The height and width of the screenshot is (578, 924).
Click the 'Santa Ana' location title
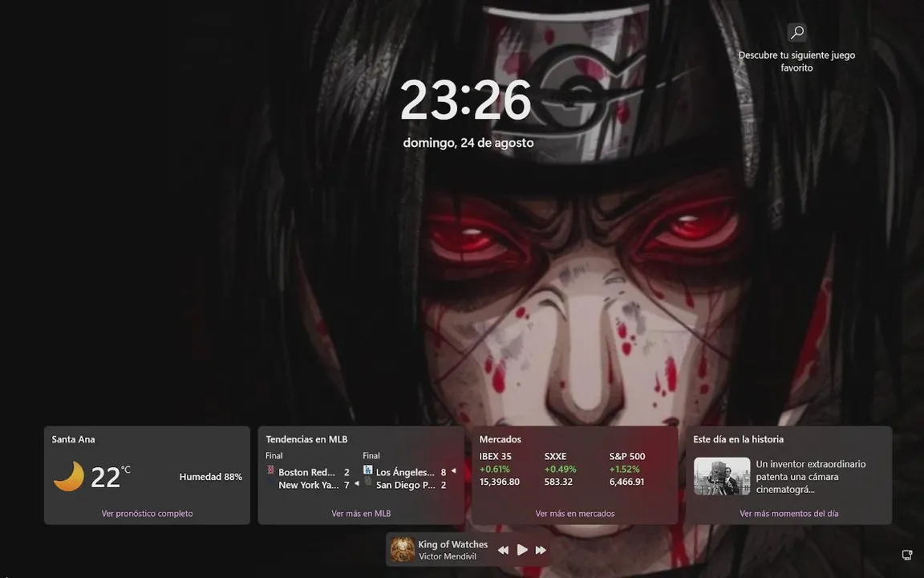[73, 439]
